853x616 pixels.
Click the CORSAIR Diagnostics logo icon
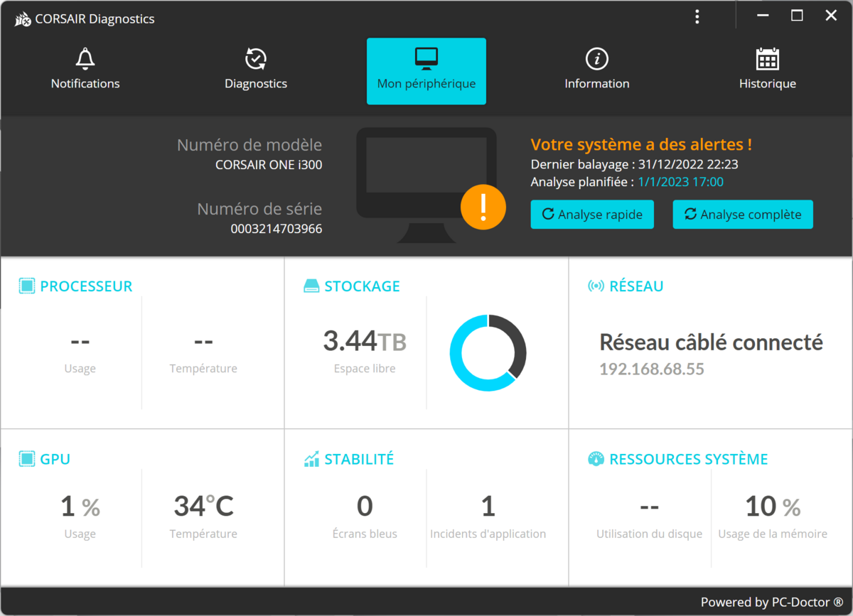(22, 19)
